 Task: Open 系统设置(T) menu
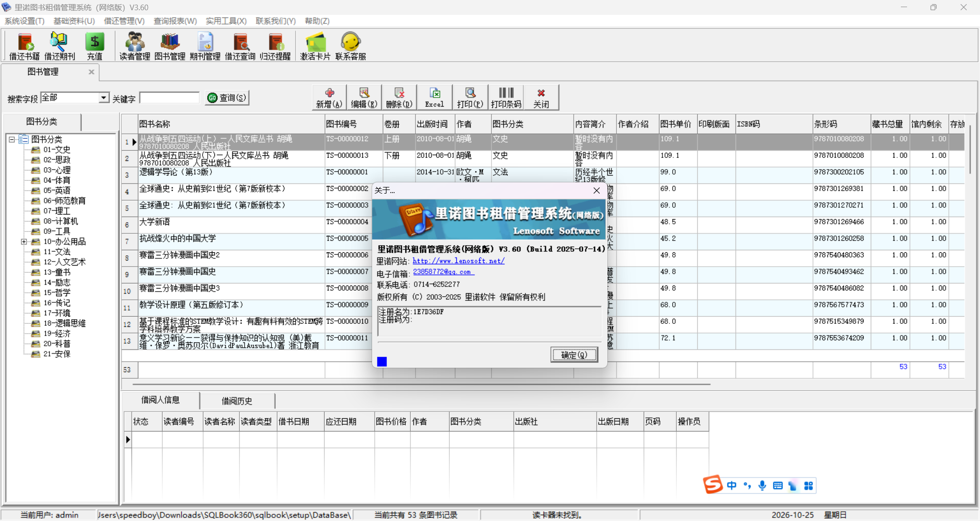24,21
